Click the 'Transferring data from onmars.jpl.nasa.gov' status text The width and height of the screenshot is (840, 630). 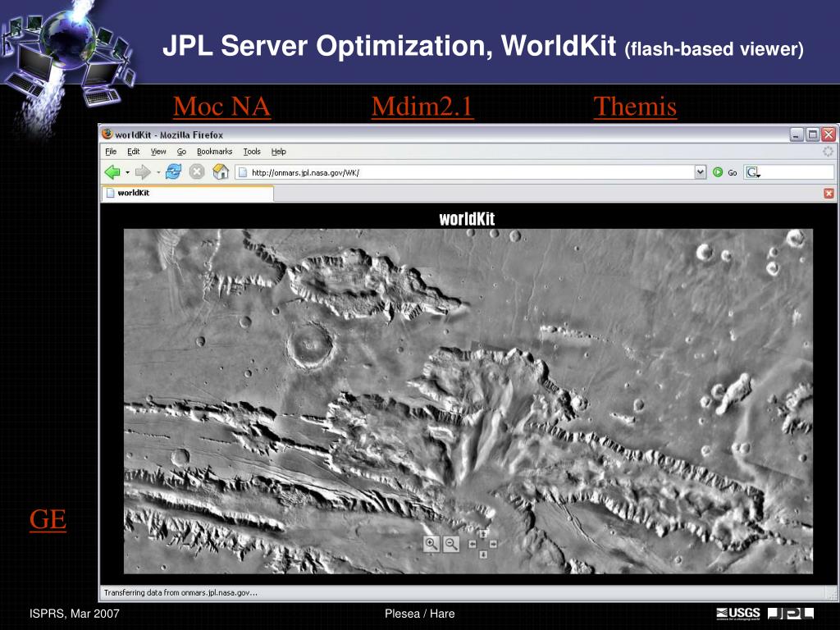pyautogui.click(x=180, y=592)
